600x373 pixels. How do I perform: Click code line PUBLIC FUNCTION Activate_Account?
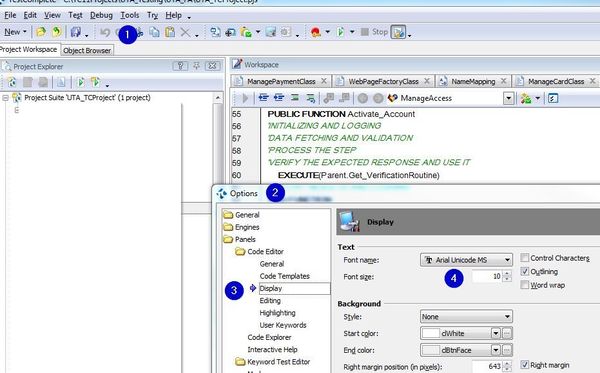coord(341,114)
